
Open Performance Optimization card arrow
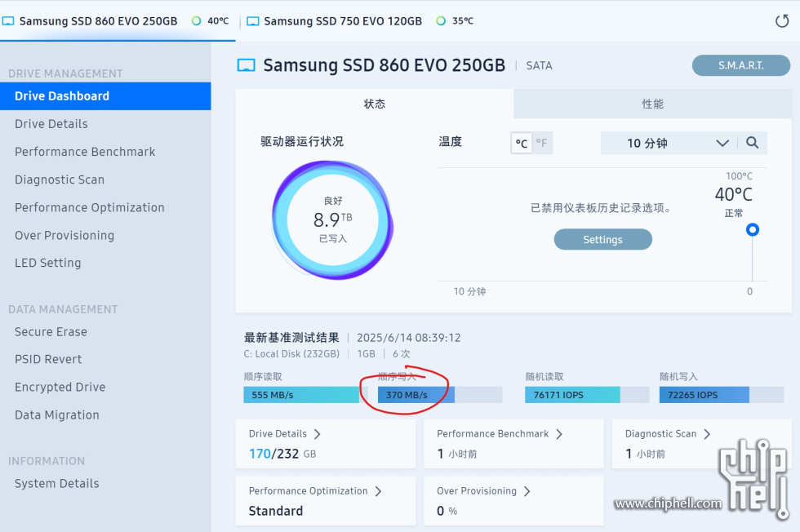pos(378,491)
